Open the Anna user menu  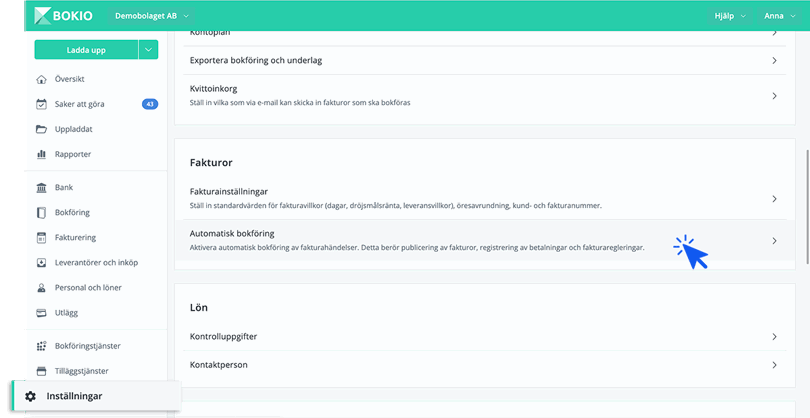pos(779,16)
